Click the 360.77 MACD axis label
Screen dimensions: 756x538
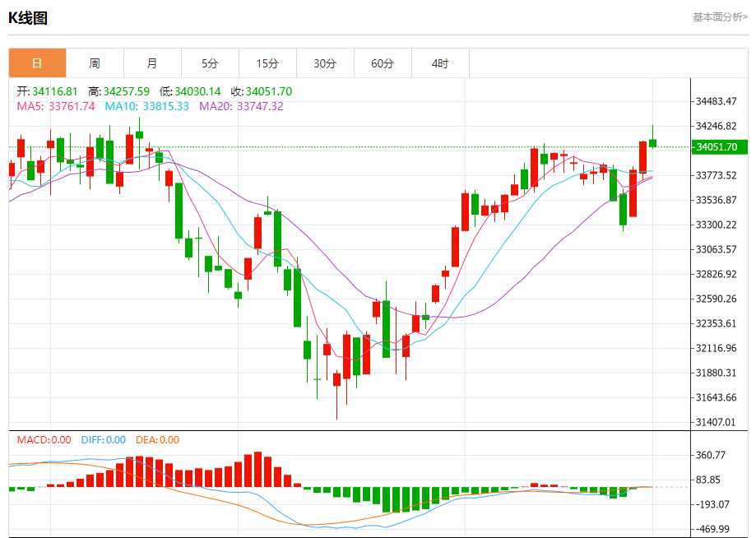tap(710, 455)
